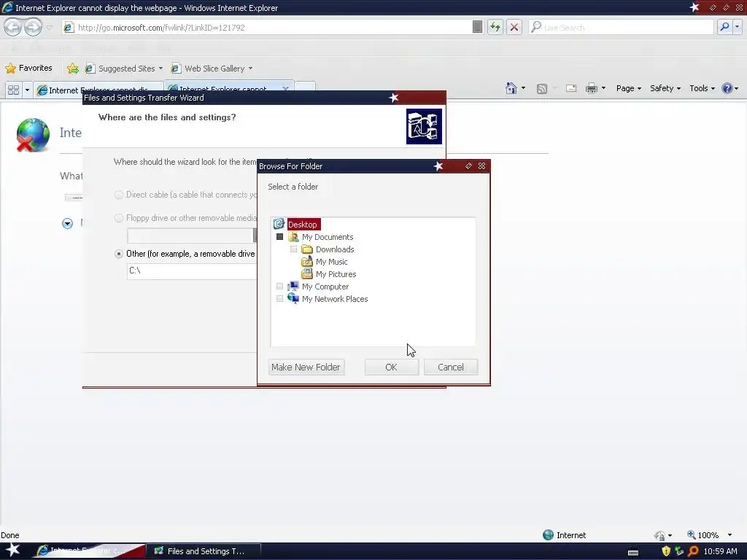Open the Safety menu in the command bar
Image resolution: width=747 pixels, height=560 pixels.
(x=665, y=88)
